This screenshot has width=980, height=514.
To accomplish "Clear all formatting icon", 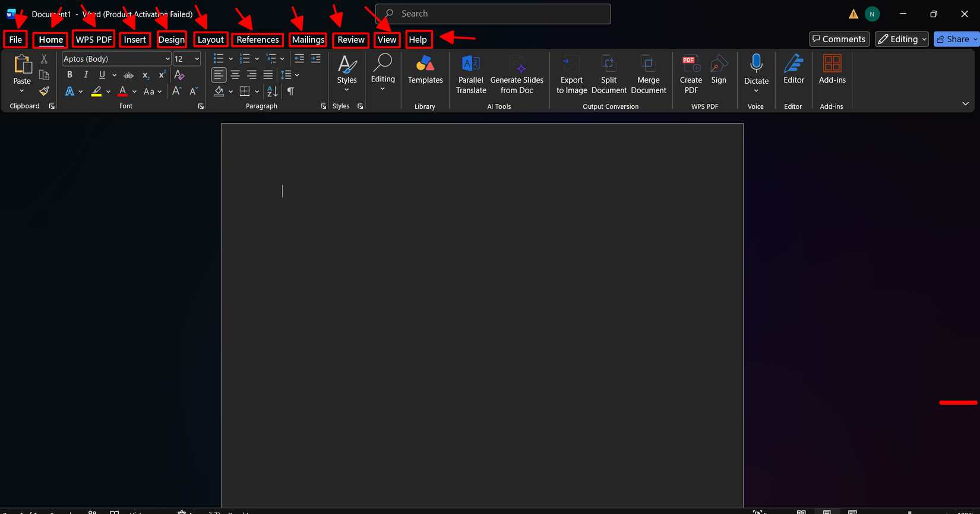I will coord(179,75).
